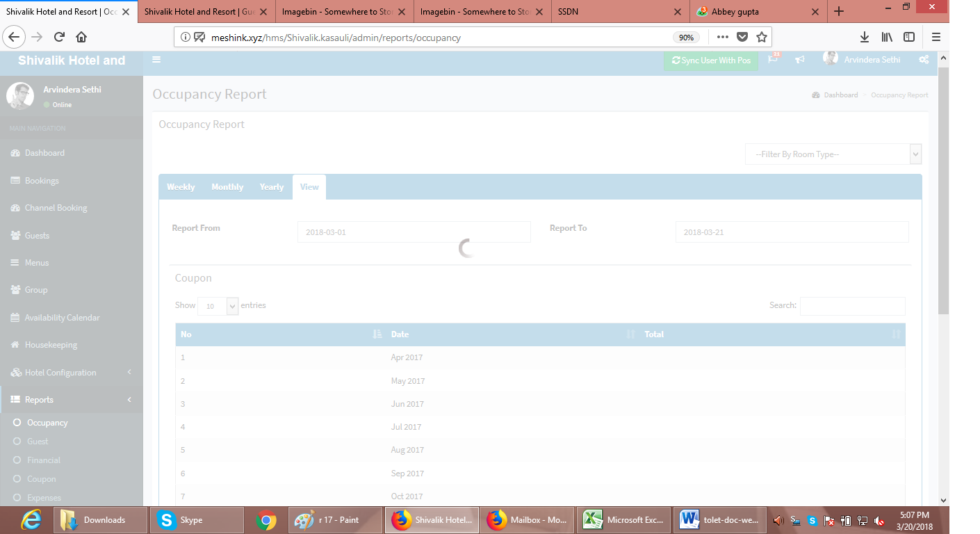Go back using browser back button
This screenshot has height=534, width=980.
pyautogui.click(x=15, y=37)
